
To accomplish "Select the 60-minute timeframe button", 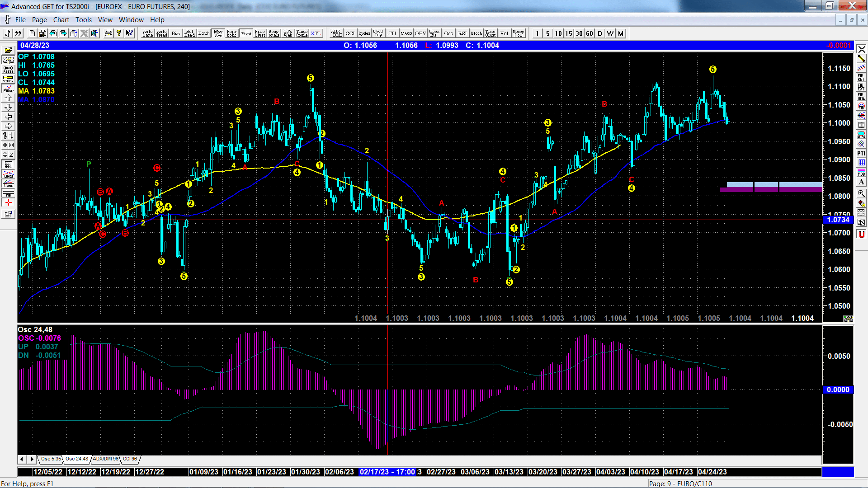I will (590, 33).
